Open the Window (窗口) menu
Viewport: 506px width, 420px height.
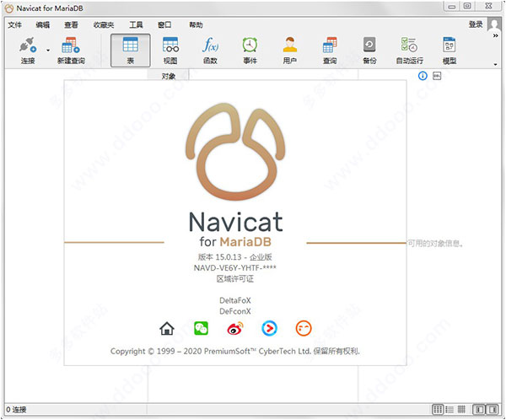[164, 24]
